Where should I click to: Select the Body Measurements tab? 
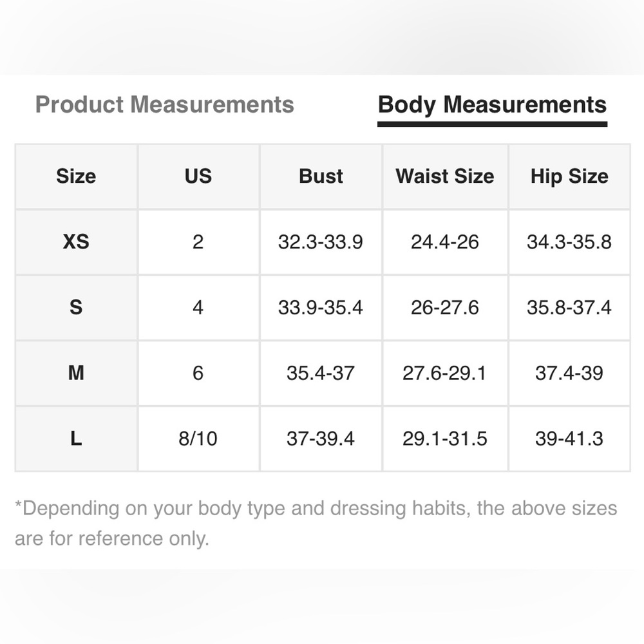pyautogui.click(x=492, y=106)
